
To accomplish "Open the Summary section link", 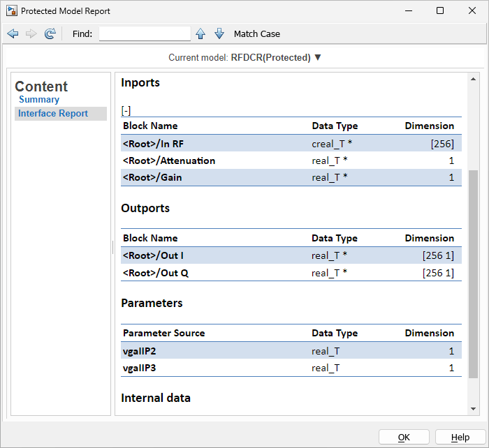I will tap(39, 99).
